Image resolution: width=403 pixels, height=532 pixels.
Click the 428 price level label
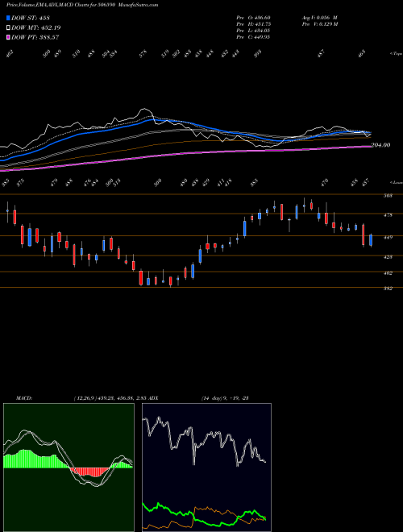(388, 257)
